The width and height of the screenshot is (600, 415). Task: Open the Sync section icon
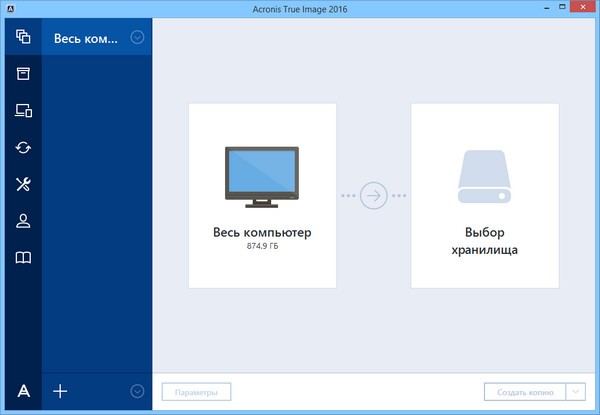pyautogui.click(x=22, y=148)
